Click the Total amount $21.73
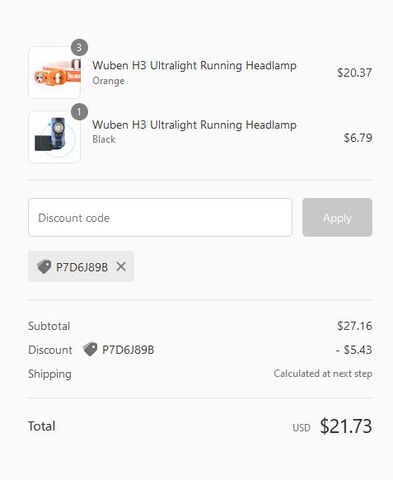The image size is (393, 480). (346, 426)
